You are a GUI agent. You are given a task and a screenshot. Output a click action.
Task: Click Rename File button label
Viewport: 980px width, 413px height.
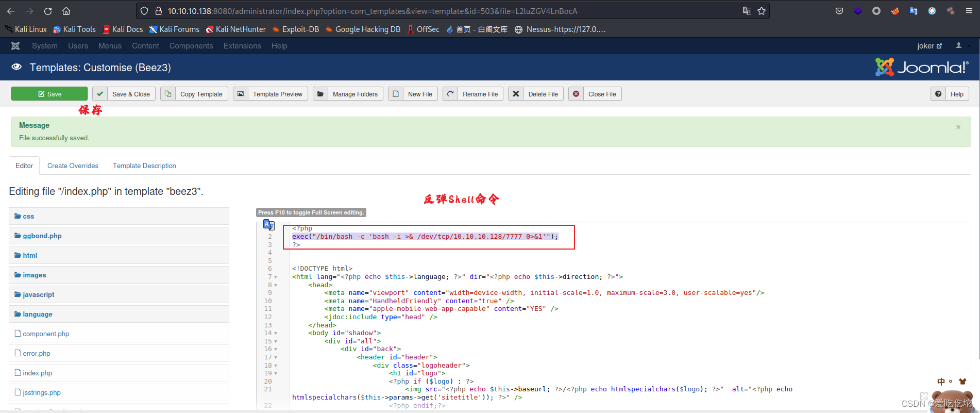click(x=480, y=94)
